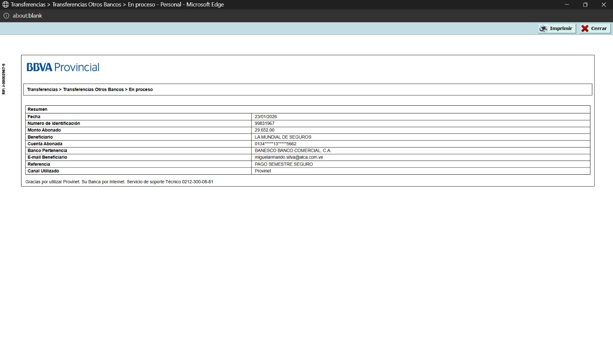Minimize the Microsoft Edge window

pyautogui.click(x=567, y=5)
